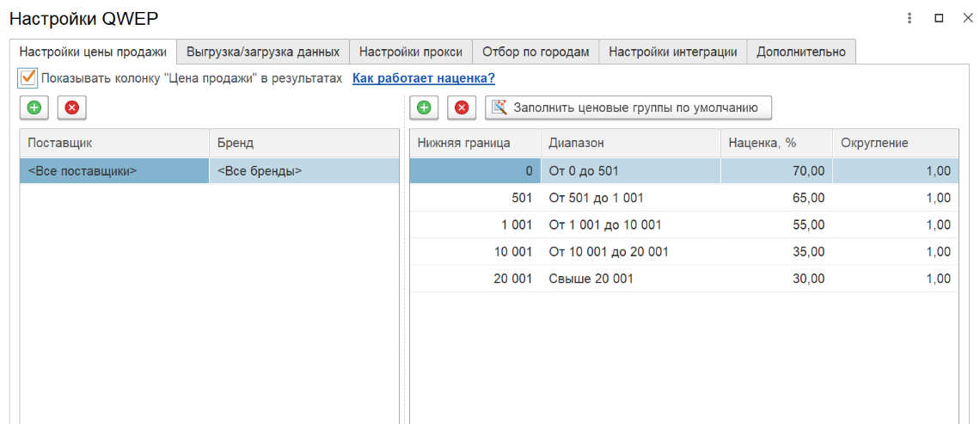Add a new supplier row with the left green plus
Screen dimensions: 980x424
[x=34, y=108]
